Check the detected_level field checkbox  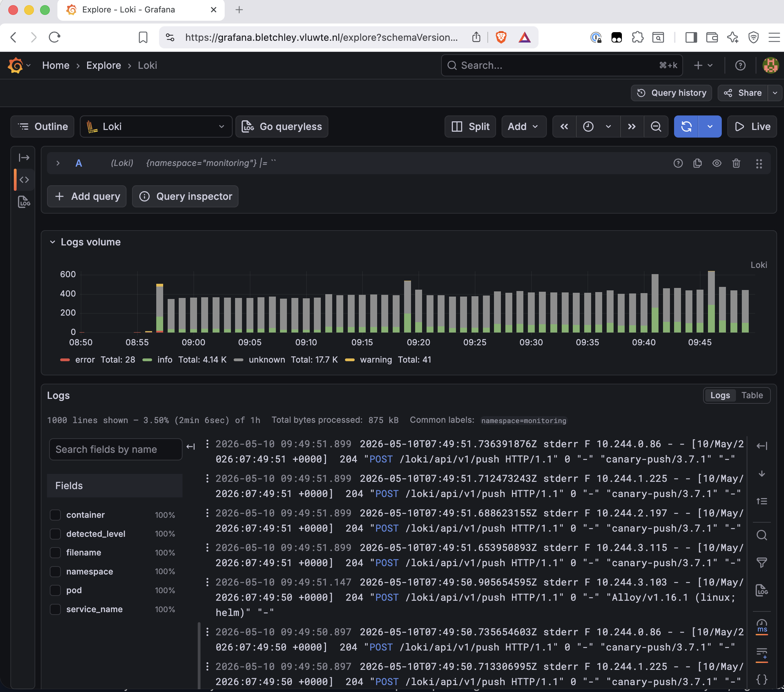click(55, 534)
